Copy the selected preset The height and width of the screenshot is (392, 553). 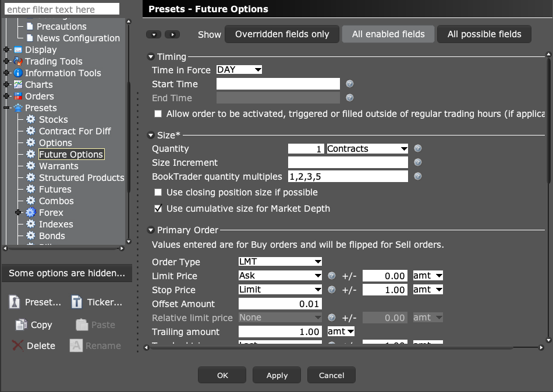click(34, 325)
